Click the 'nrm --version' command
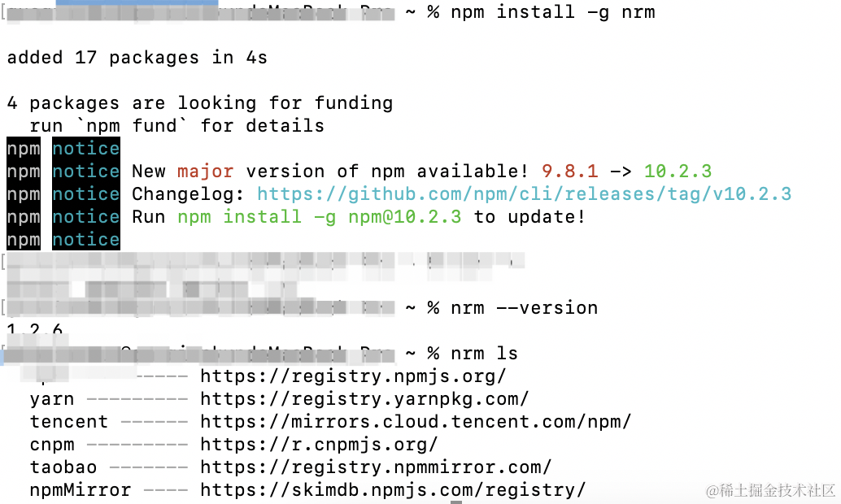Viewport: 841px width, 504px height. pyautogui.click(x=524, y=308)
